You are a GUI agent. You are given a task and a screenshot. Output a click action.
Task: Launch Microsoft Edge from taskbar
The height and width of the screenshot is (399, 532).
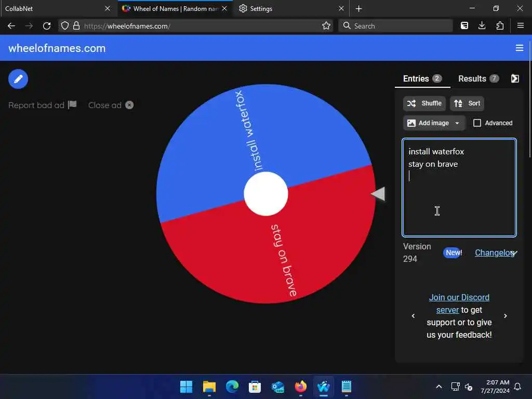(x=232, y=387)
